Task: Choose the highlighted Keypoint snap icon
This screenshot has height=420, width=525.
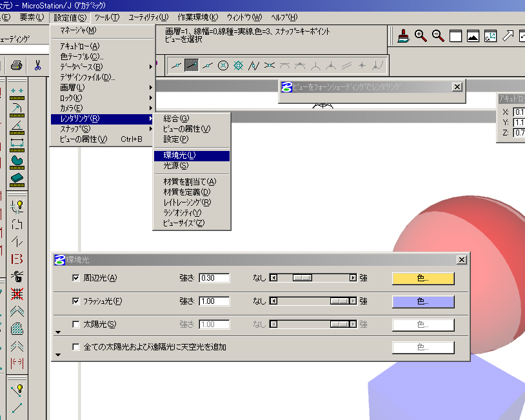Action: (x=192, y=66)
